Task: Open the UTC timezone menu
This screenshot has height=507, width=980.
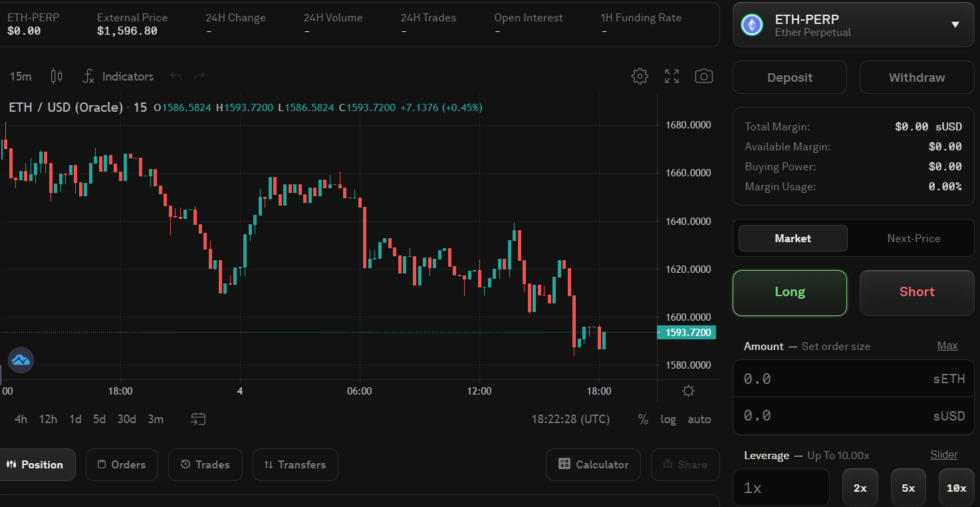Action: [x=570, y=419]
